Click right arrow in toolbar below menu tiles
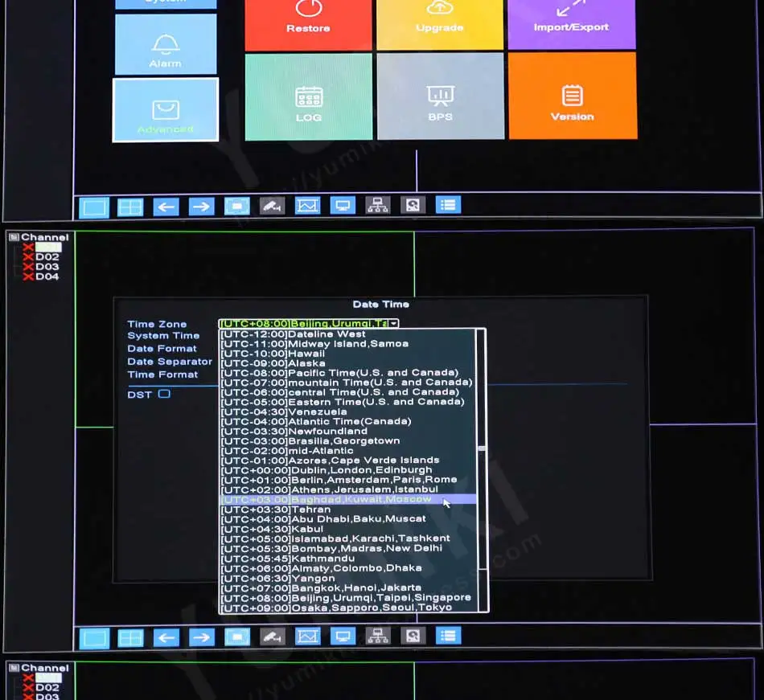 (x=201, y=207)
